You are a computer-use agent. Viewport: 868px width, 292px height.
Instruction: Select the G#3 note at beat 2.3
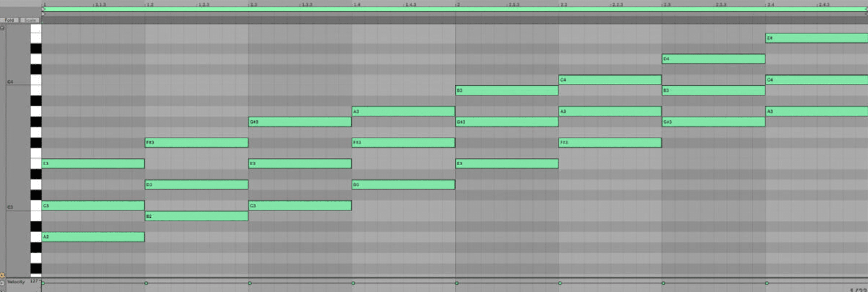pos(714,122)
